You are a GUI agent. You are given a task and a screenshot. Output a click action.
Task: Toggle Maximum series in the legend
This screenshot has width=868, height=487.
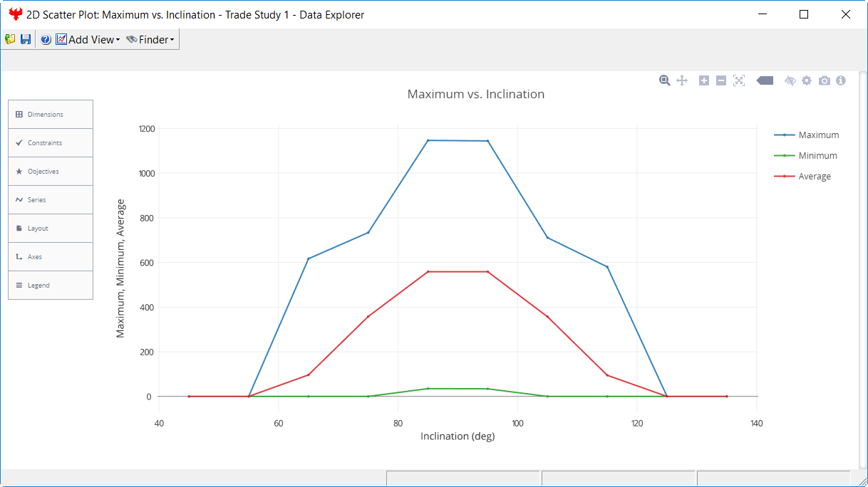[817, 135]
